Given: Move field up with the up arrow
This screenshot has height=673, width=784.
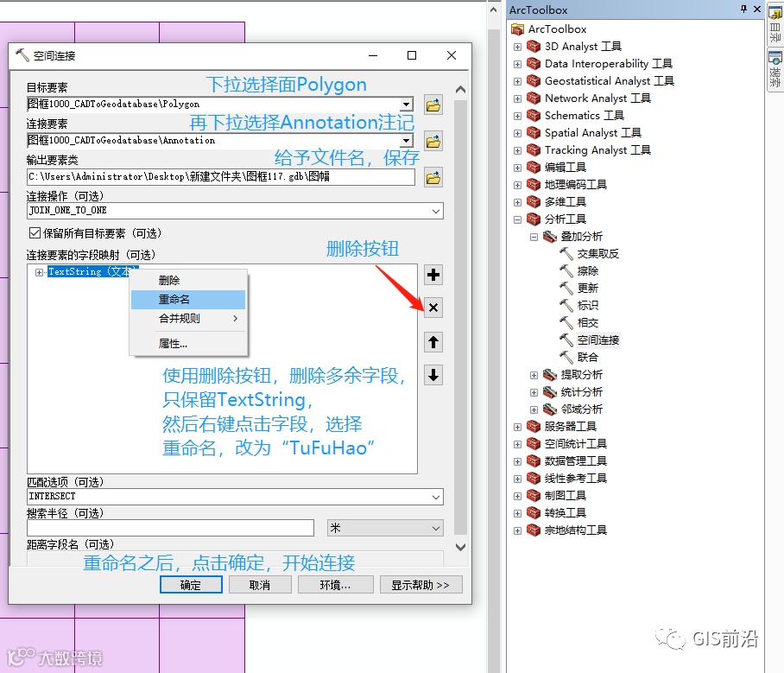Looking at the screenshot, I should (x=433, y=342).
